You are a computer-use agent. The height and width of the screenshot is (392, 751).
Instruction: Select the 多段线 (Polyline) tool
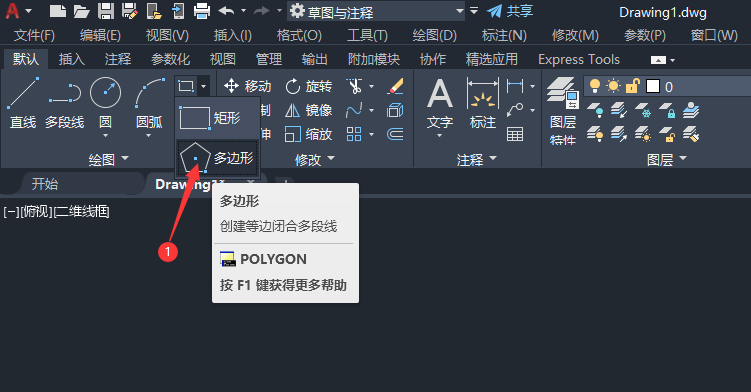65,103
